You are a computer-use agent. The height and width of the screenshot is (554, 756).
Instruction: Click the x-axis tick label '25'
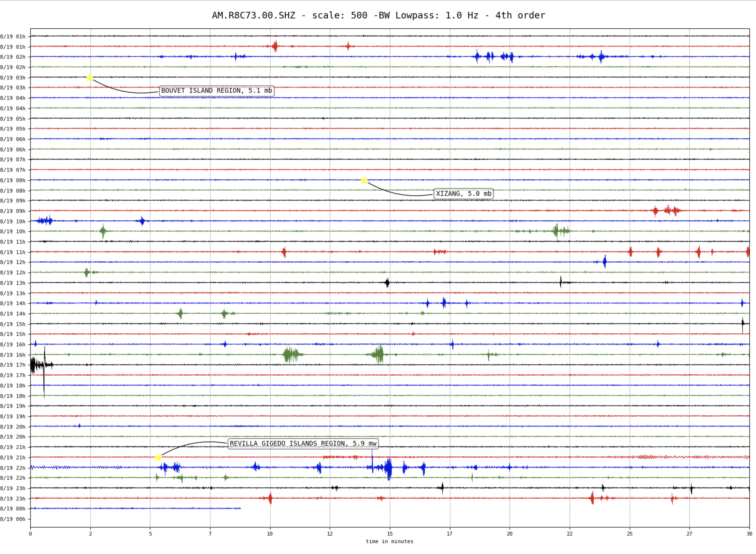pos(630,534)
